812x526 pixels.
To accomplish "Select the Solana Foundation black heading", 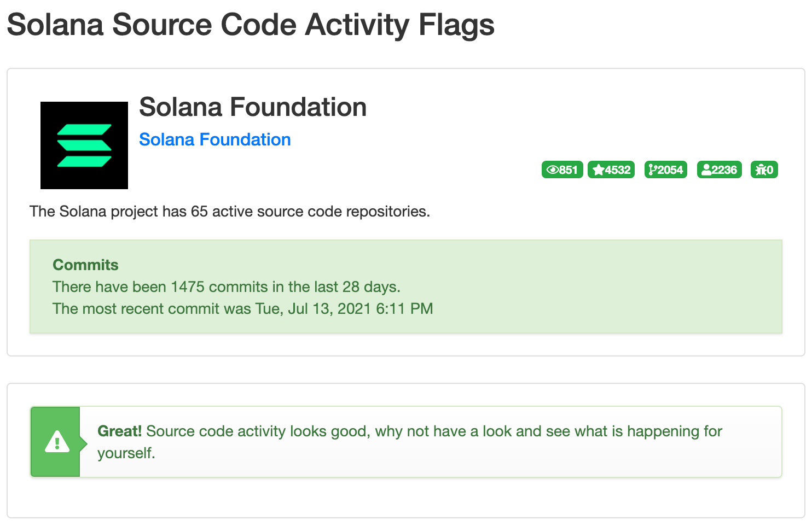I will pyautogui.click(x=253, y=107).
